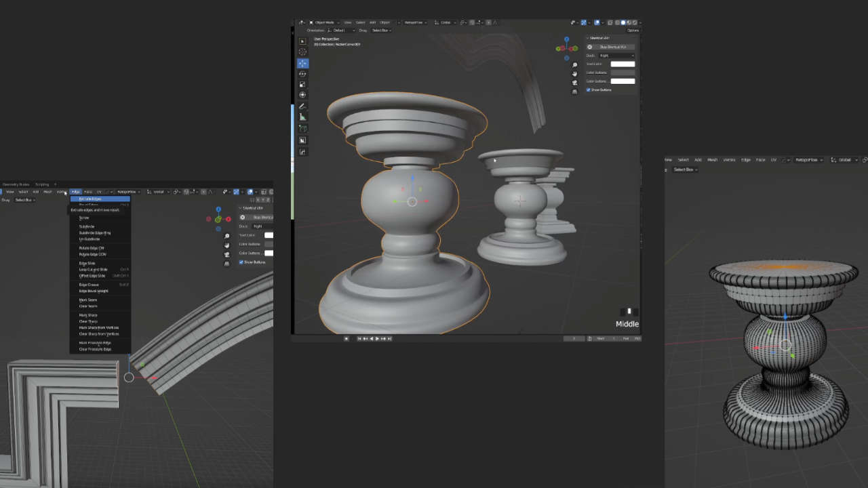868x488 pixels.
Task: Click Options button in center viewport header
Action: [x=632, y=30]
